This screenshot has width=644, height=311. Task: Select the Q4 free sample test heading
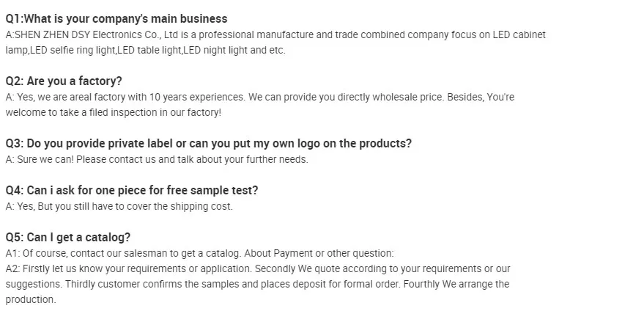[x=132, y=191]
